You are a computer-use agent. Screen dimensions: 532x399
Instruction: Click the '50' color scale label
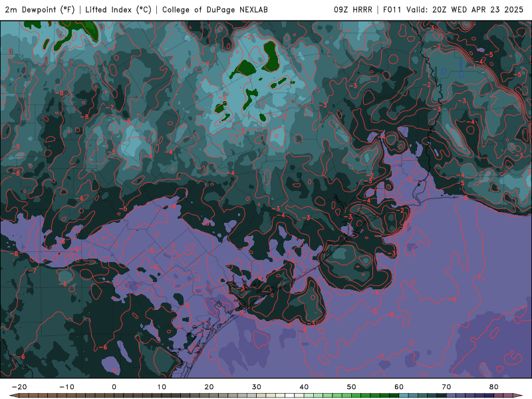(352, 387)
